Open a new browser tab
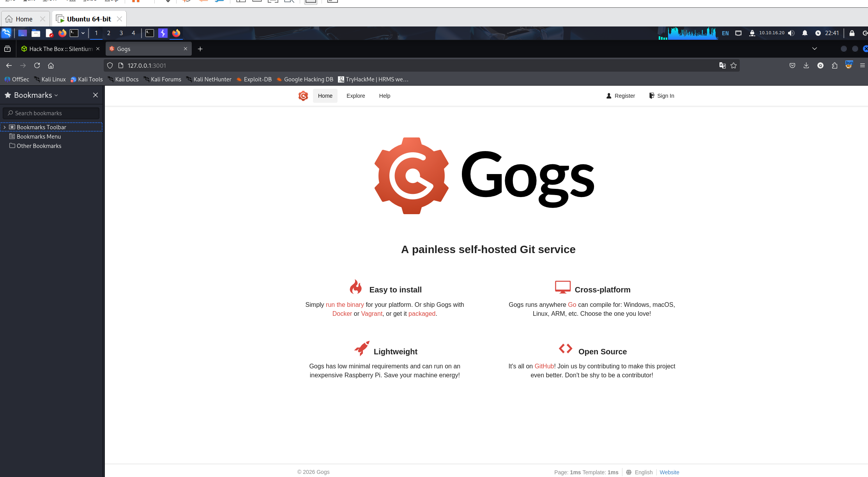Screen dimensions: 868x477 [200, 49]
